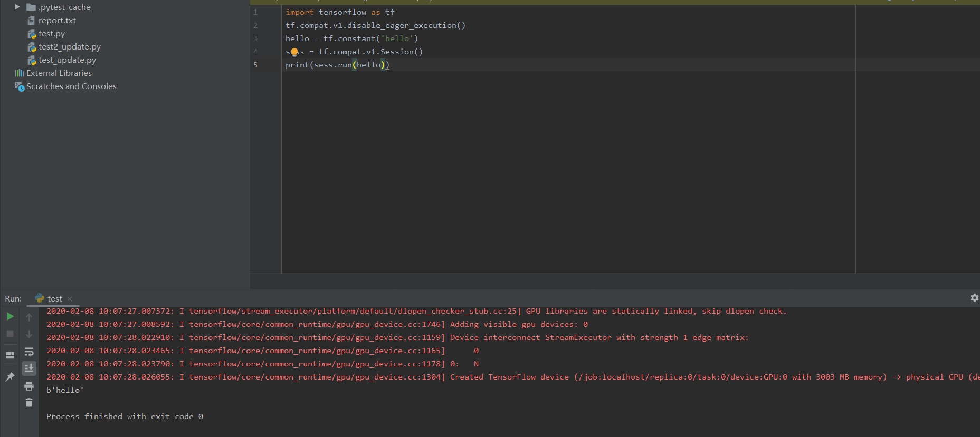Expand the .pytest_cache folder
Image resolution: width=980 pixels, height=437 pixels.
coord(17,7)
